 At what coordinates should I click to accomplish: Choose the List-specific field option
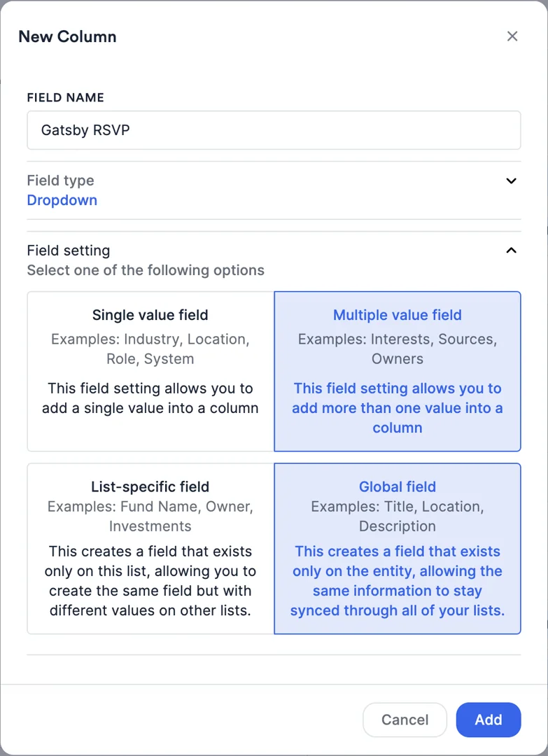coord(150,548)
